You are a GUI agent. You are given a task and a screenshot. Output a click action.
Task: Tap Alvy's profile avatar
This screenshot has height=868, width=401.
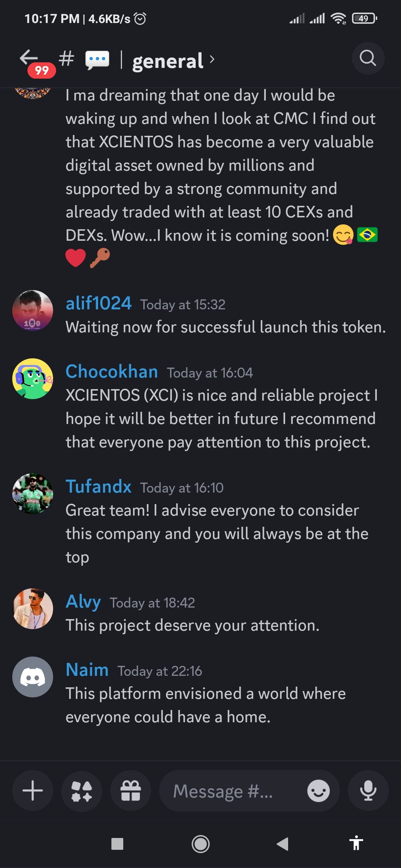33,608
